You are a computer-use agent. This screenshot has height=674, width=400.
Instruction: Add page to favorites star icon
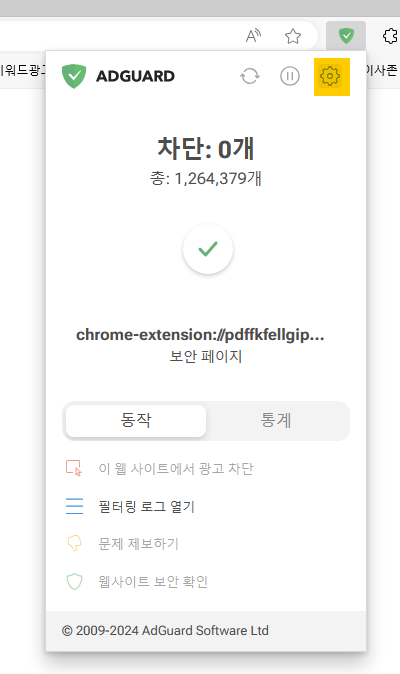(x=293, y=36)
